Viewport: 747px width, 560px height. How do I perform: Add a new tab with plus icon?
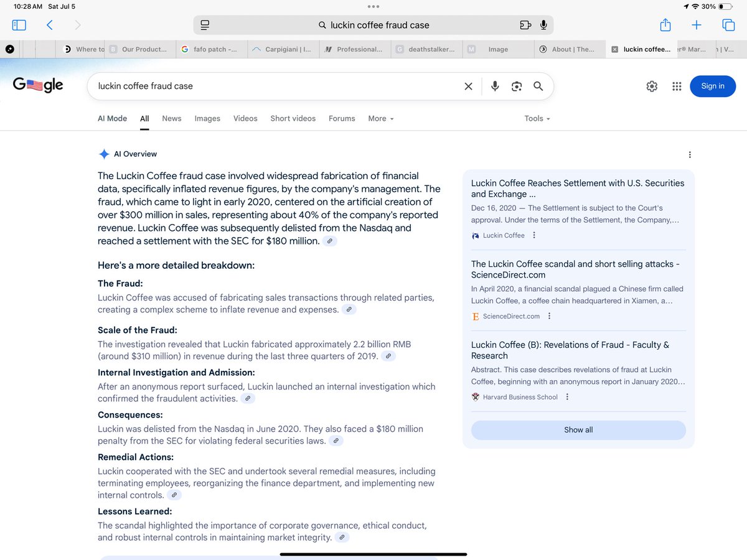point(697,25)
